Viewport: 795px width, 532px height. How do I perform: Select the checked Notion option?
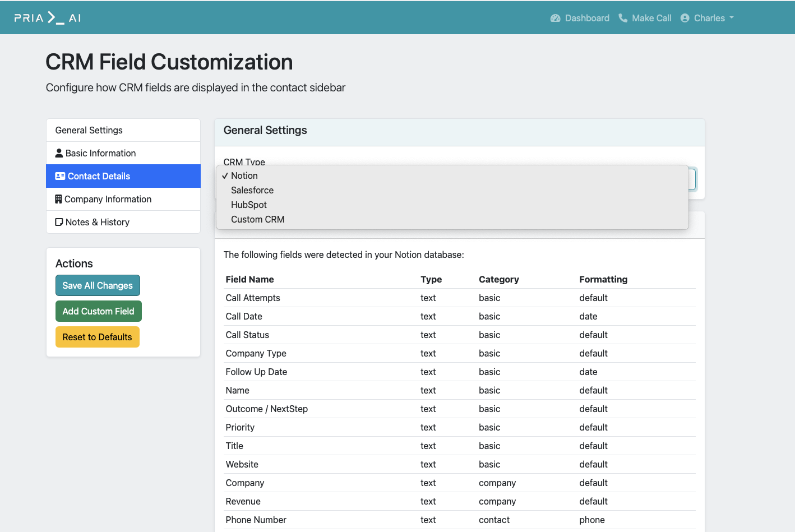pos(244,175)
